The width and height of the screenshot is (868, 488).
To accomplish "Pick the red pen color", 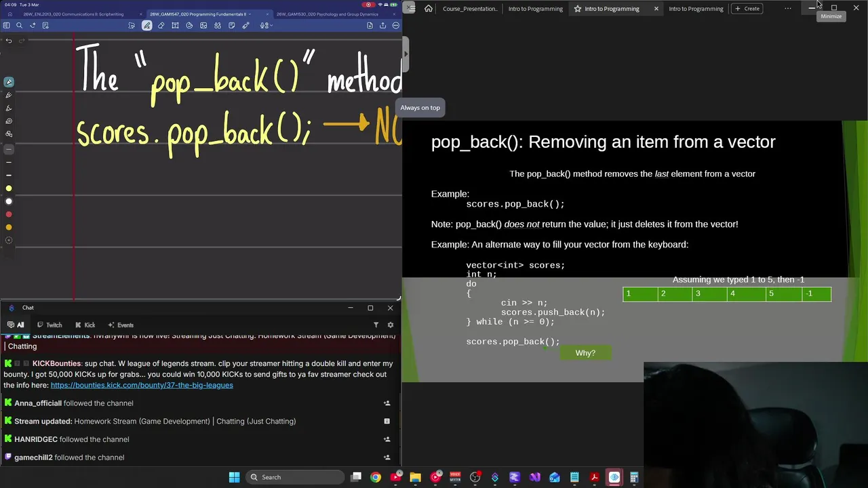I will point(9,214).
